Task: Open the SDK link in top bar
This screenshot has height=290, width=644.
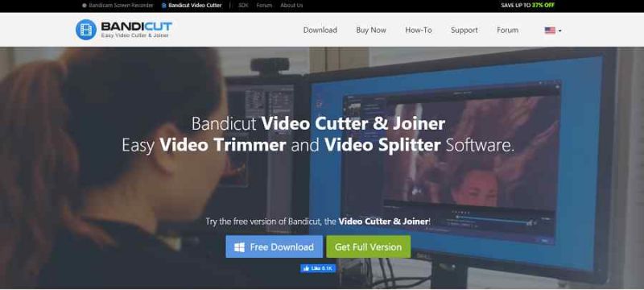Action: (x=243, y=6)
